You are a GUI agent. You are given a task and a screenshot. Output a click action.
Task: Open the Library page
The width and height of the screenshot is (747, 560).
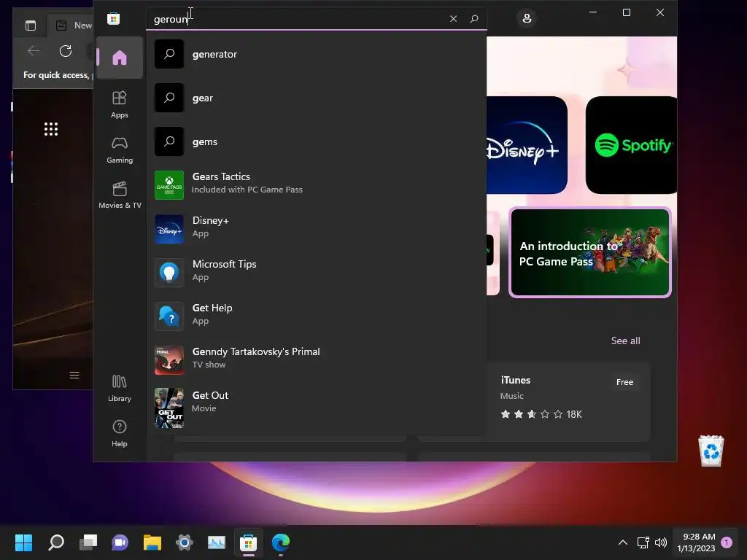click(x=120, y=388)
